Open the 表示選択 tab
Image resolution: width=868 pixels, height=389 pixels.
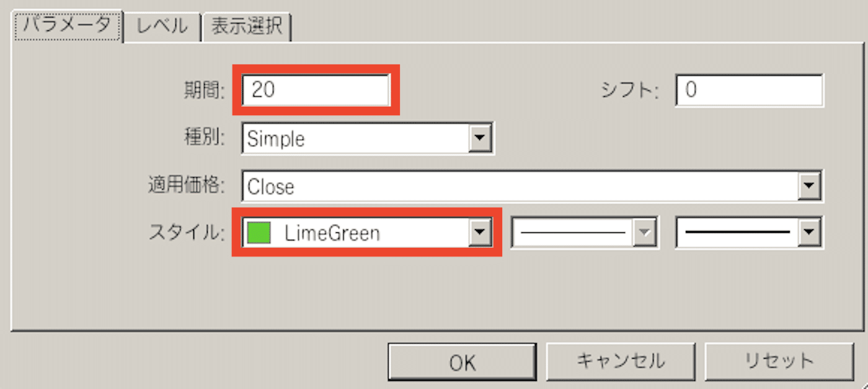coord(246,27)
